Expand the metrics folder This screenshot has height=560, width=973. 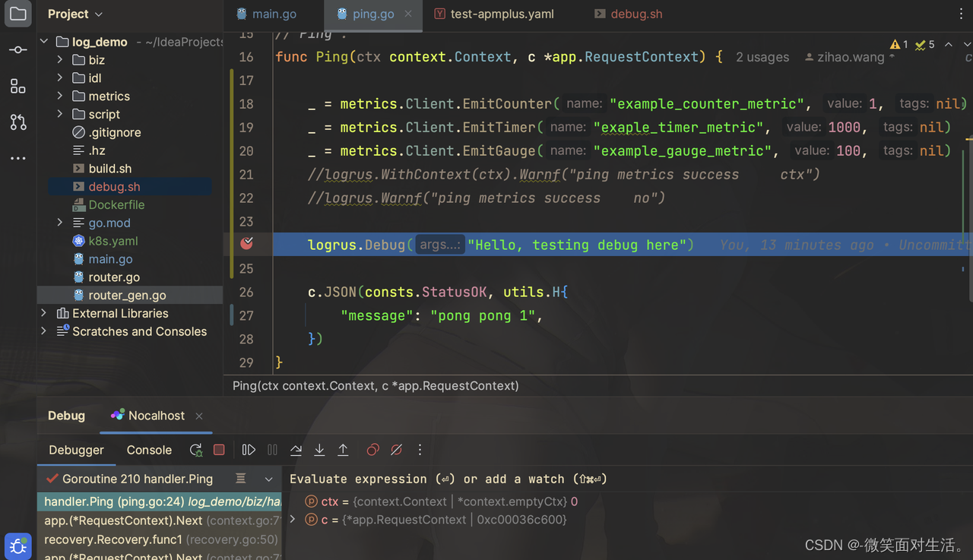coord(60,96)
